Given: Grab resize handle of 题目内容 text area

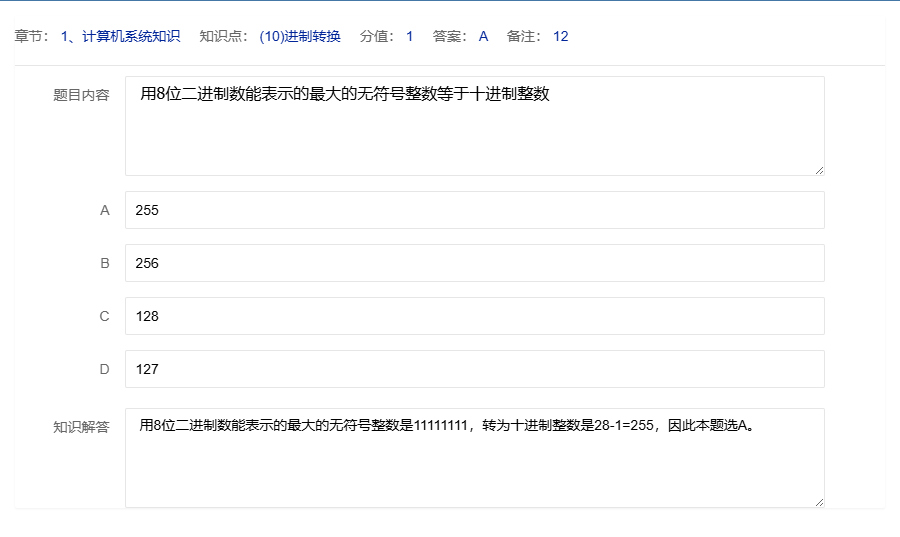Looking at the screenshot, I should [819, 170].
